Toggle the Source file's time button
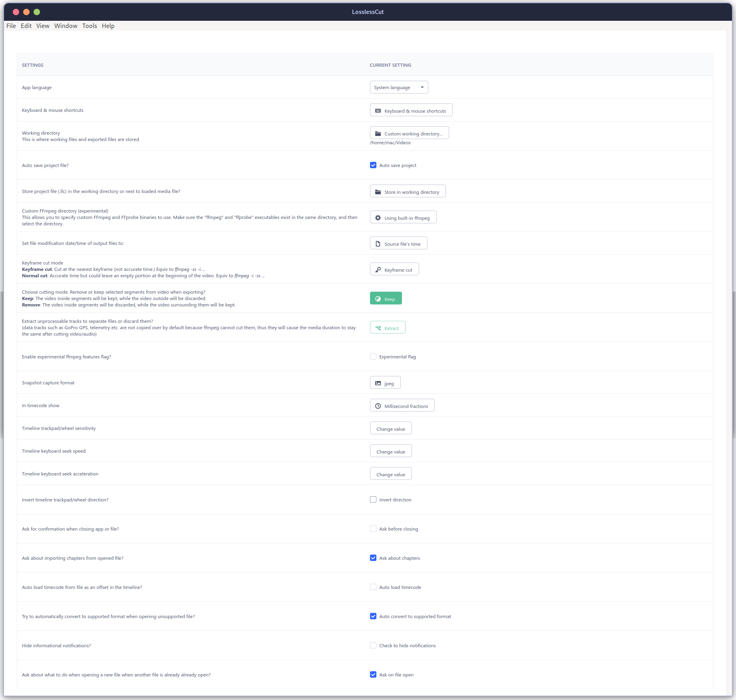The height and width of the screenshot is (700, 736). (399, 243)
